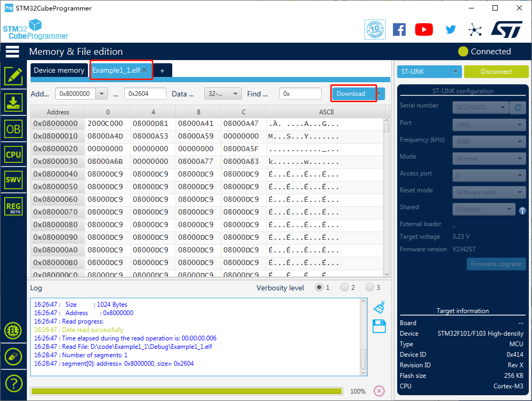The width and height of the screenshot is (532, 401).
Task: Click log line Data read successfully
Action: [x=78, y=330]
